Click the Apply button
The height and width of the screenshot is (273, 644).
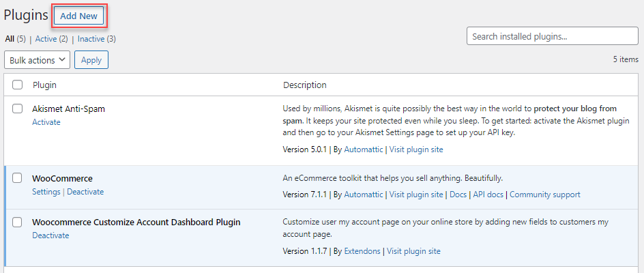[91, 60]
